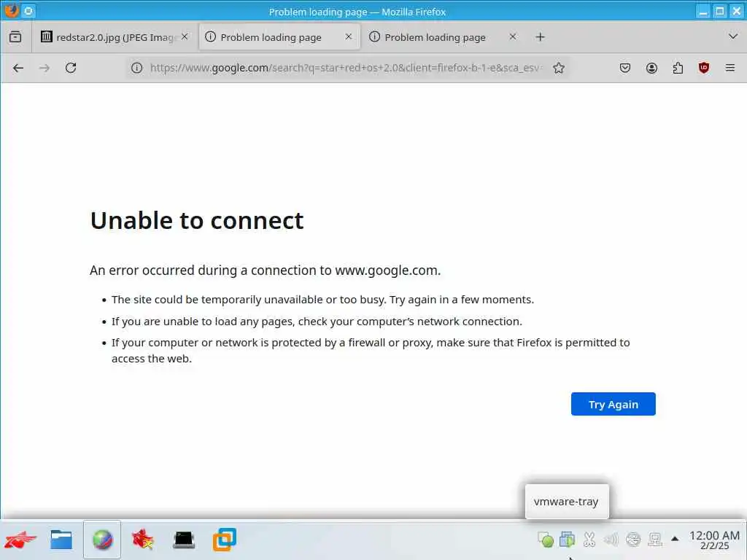Viewport: 747px width, 560px height.
Task: Close the last Problem loading page tab
Action: [513, 36]
